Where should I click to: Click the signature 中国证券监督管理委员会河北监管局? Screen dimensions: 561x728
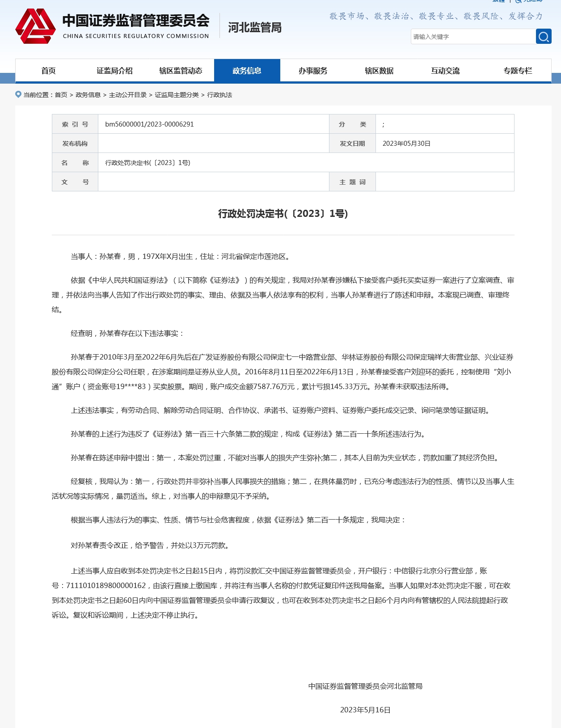pos(365,686)
